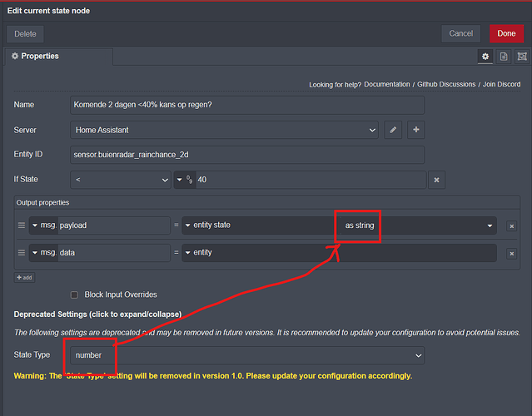
Task: Open the Github Discussions link
Action: 446,84
